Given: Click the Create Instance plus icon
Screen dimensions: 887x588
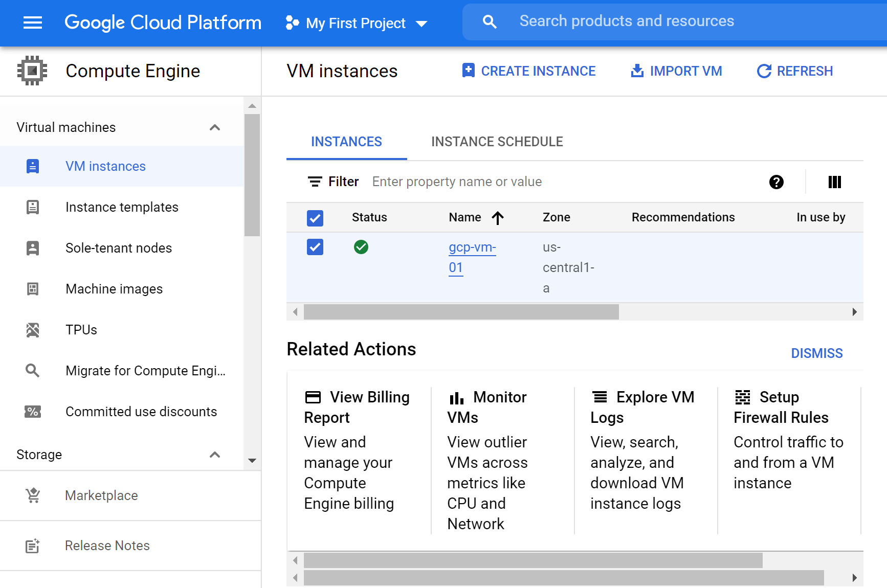Looking at the screenshot, I should point(468,71).
